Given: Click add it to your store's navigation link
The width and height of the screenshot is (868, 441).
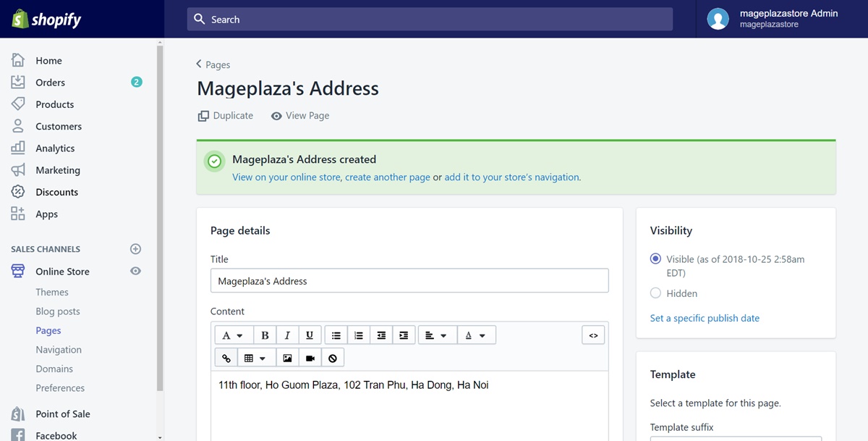Looking at the screenshot, I should (x=511, y=177).
